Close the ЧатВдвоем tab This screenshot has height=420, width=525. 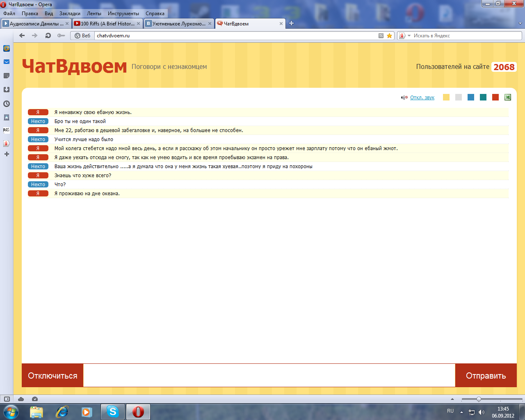[x=281, y=24]
